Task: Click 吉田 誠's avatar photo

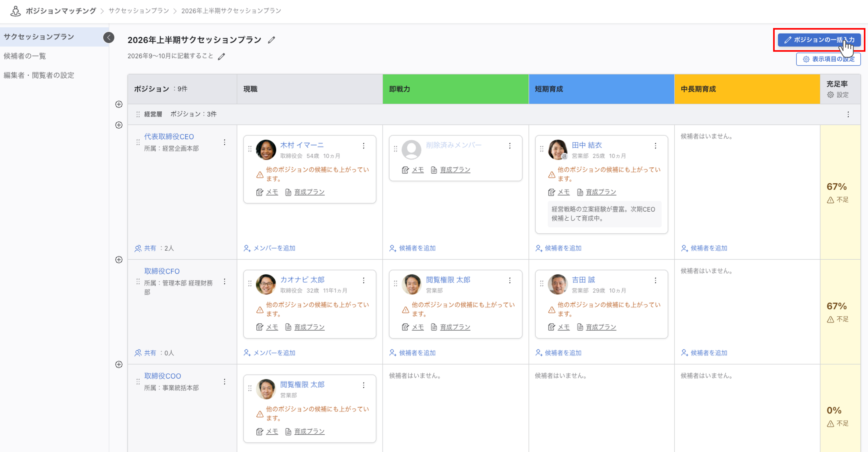Action: pyautogui.click(x=558, y=284)
